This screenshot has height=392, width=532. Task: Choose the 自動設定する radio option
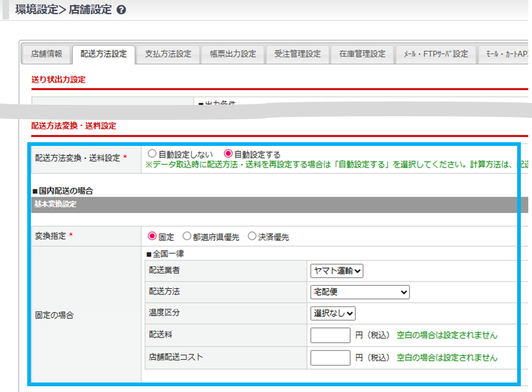[x=228, y=154]
